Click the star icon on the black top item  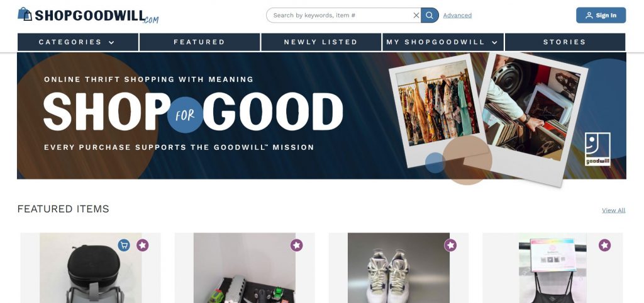604,246
